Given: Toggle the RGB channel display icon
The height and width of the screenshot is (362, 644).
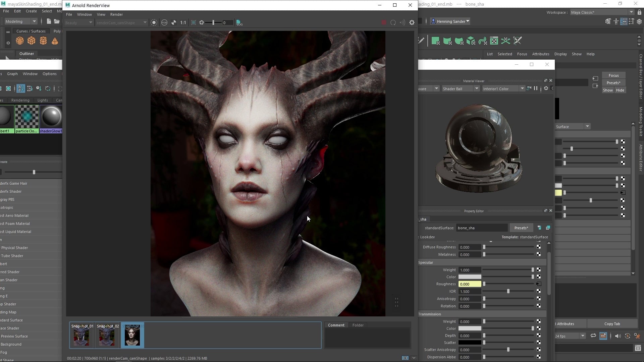Looking at the screenshot, I should (x=164, y=22).
